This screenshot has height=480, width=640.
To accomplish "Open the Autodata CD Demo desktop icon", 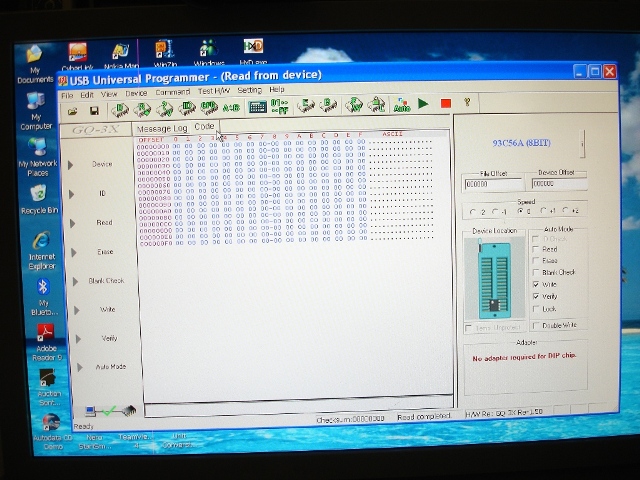I will click(52, 432).
